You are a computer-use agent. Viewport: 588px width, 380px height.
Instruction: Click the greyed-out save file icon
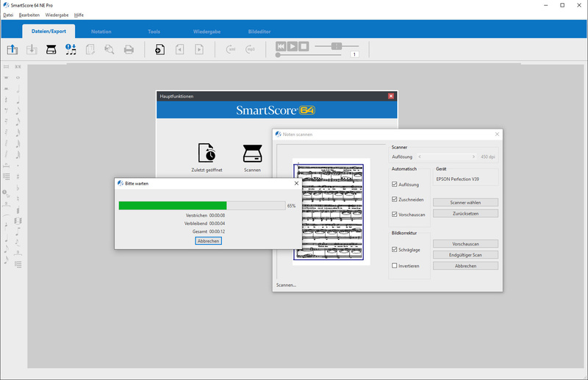(x=32, y=49)
